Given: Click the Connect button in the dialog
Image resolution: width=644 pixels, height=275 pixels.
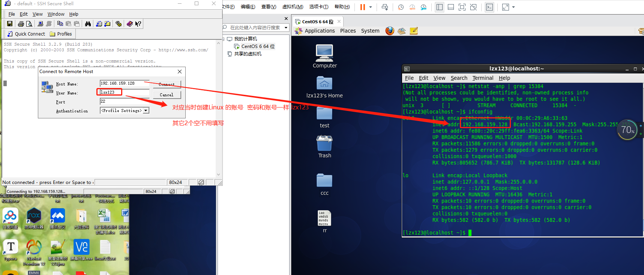Looking at the screenshot, I should (167, 84).
